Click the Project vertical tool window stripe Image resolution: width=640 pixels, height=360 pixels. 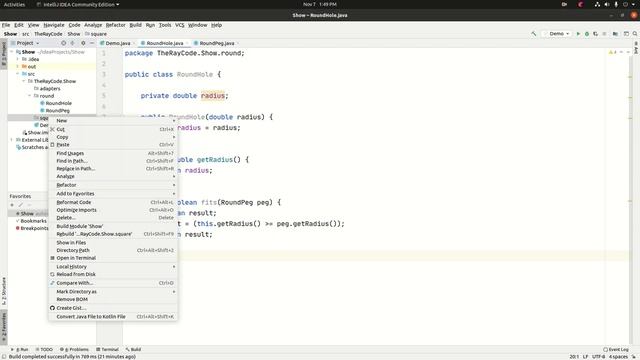[4, 53]
